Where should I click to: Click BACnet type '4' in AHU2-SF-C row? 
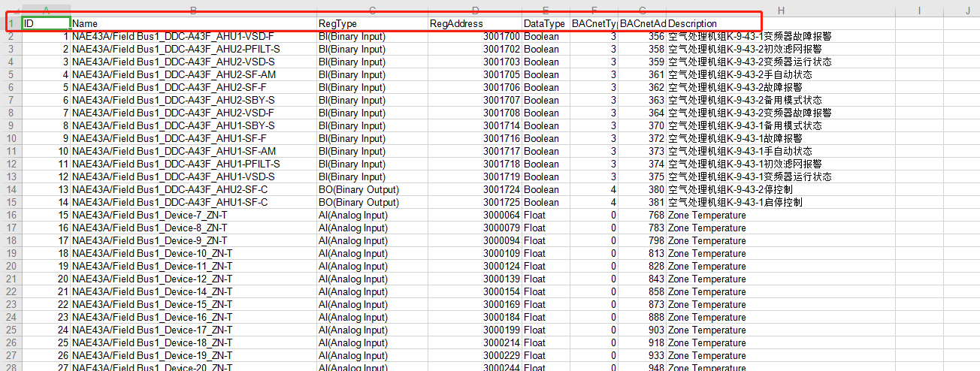click(594, 189)
